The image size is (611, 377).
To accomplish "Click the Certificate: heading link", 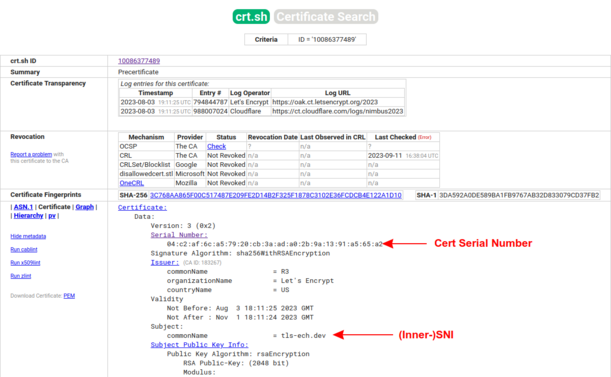I will (142, 207).
